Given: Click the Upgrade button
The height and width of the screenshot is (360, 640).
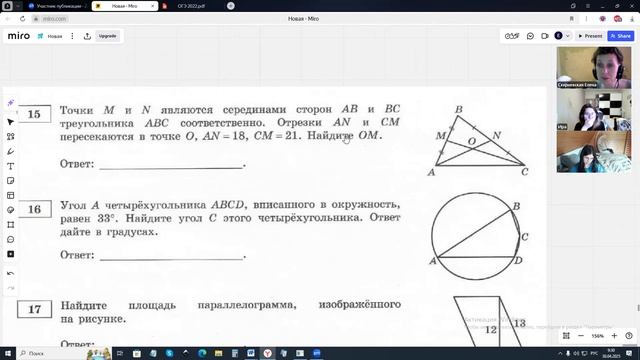Looking at the screenshot, I should (x=107, y=36).
